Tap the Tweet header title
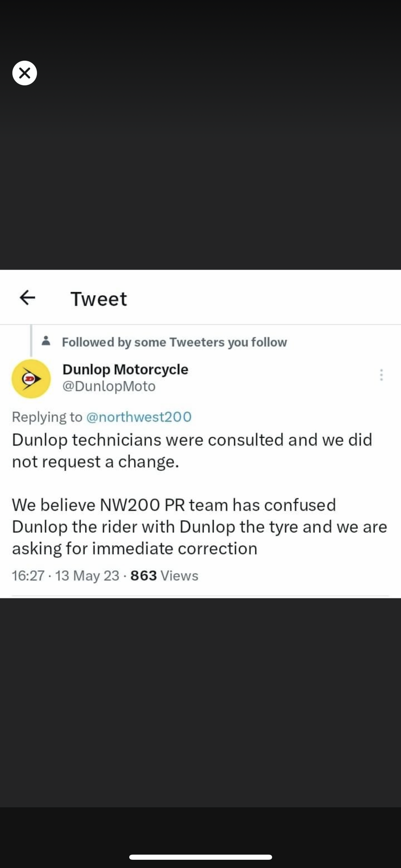Screen dimensions: 401x868 (x=99, y=299)
